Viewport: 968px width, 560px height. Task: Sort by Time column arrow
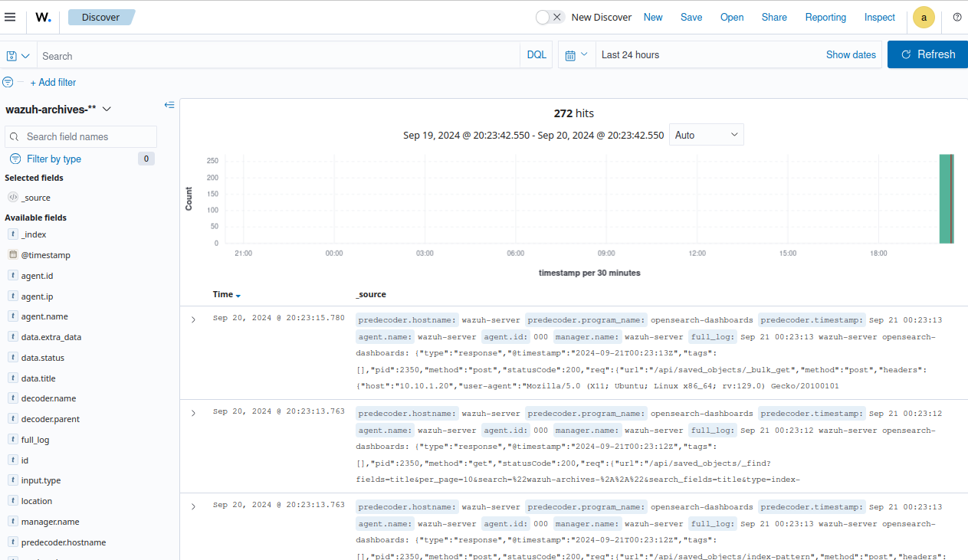coord(238,296)
